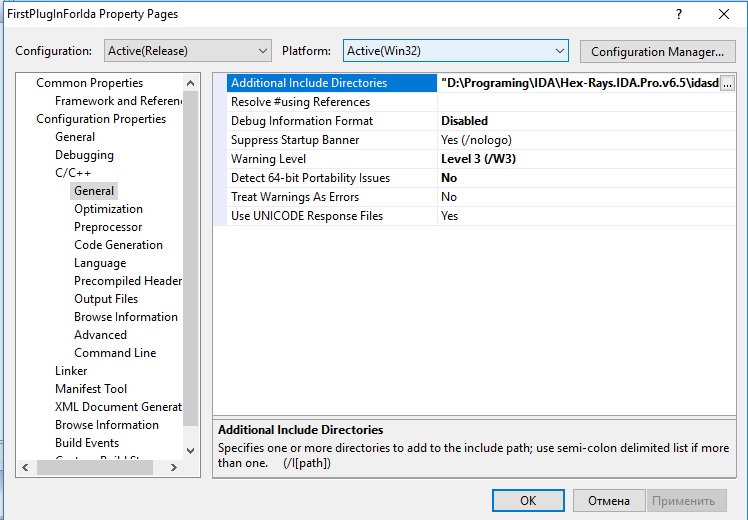Click the tree horizontal scrollbar thumb
This screenshot has height=520, width=748.
(94, 468)
